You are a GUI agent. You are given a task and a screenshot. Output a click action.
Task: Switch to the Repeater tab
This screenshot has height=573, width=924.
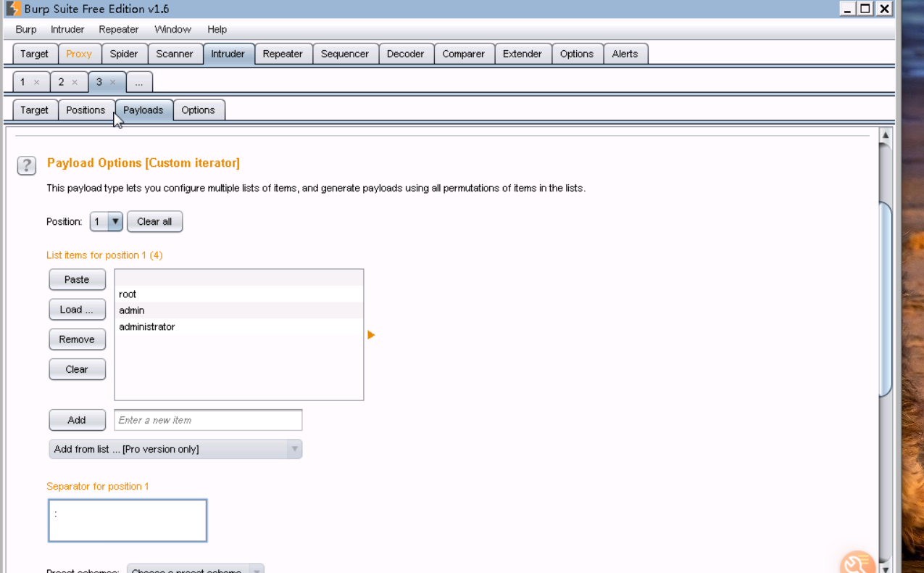[283, 54]
